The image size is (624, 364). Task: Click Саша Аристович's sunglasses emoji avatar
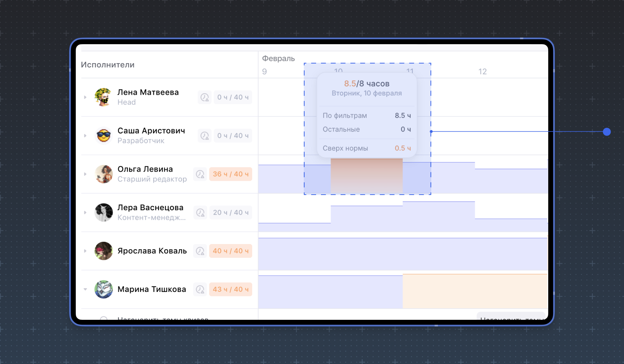pos(104,136)
